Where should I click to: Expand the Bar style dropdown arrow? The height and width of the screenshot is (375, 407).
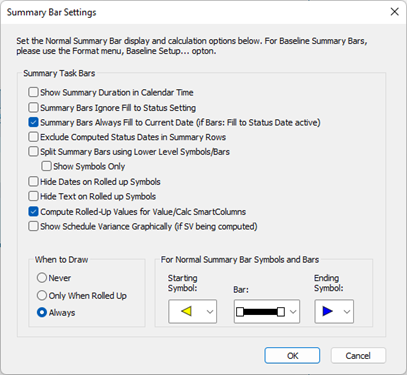point(293,312)
